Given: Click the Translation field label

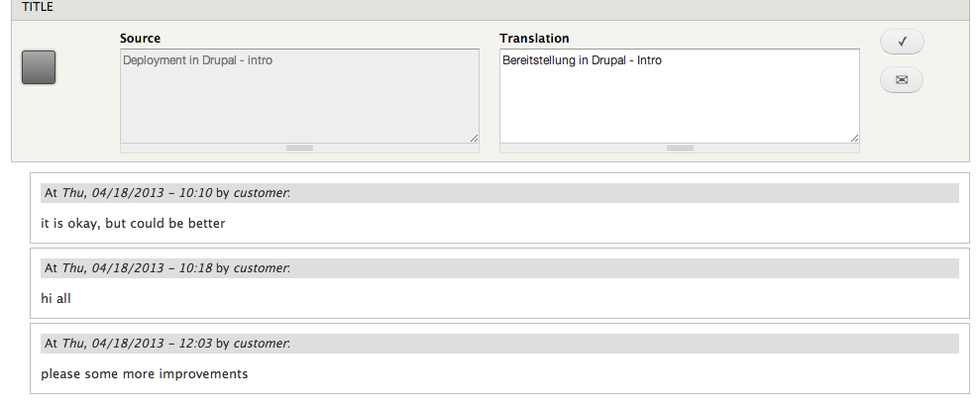Looking at the screenshot, I should click(534, 39).
